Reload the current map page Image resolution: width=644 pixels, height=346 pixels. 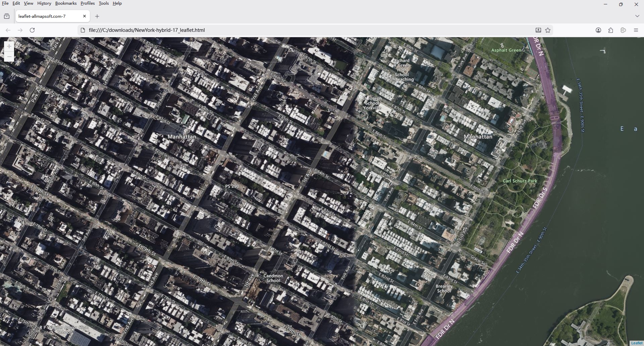32,30
